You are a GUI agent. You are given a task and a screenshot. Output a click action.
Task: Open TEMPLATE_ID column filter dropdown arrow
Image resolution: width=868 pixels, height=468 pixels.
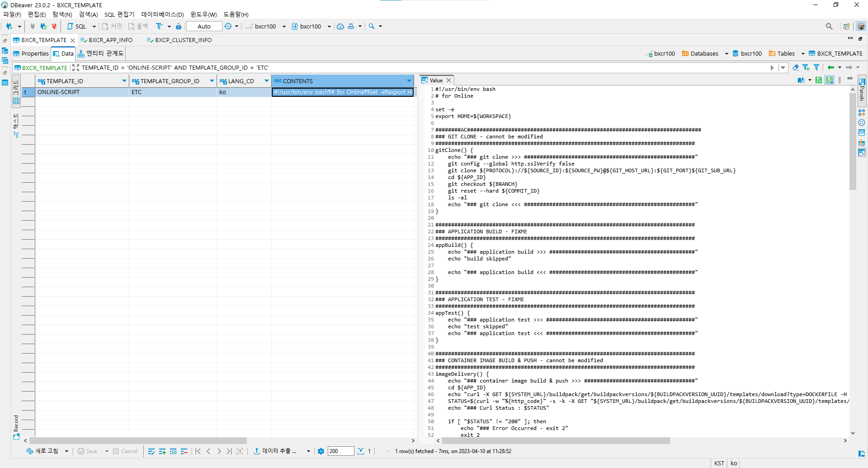[x=124, y=81]
